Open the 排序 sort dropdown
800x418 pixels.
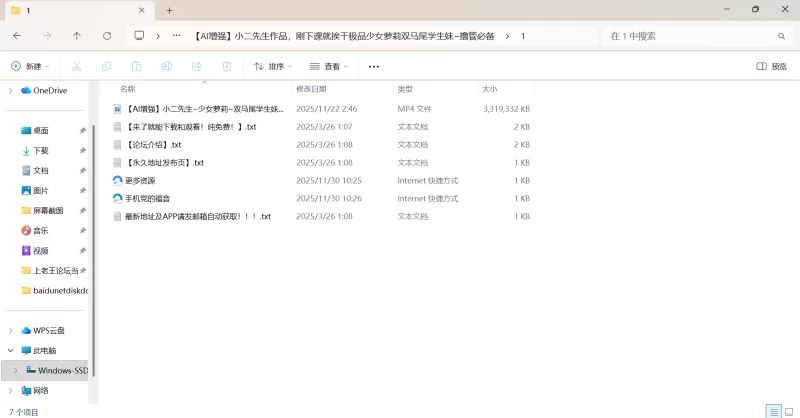point(273,66)
